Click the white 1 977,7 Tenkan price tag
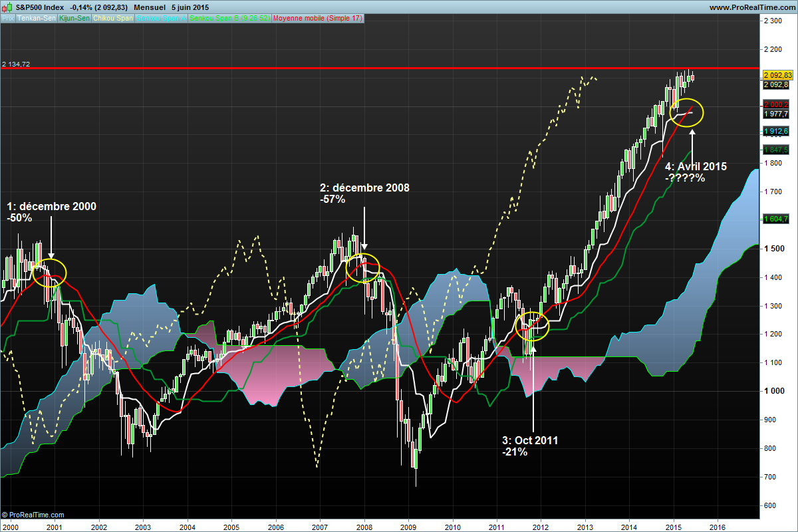 [775, 114]
